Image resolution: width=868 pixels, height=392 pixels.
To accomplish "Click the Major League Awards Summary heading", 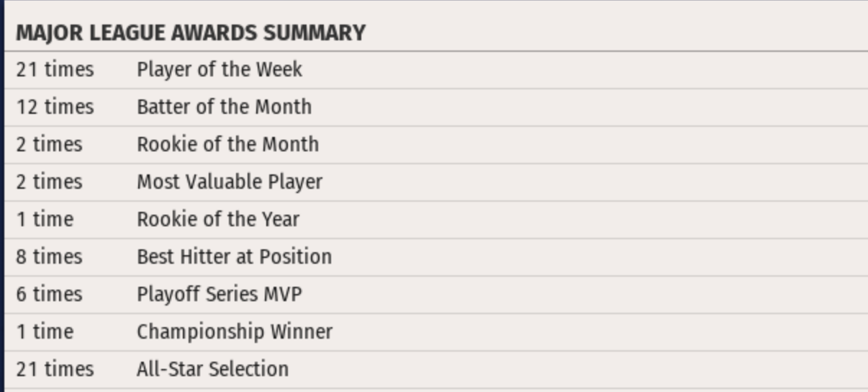I will pyautogui.click(x=190, y=33).
